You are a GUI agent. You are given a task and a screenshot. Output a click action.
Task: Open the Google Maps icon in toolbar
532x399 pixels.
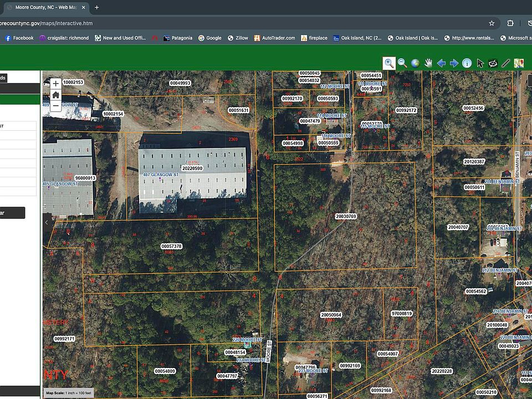[519, 63]
